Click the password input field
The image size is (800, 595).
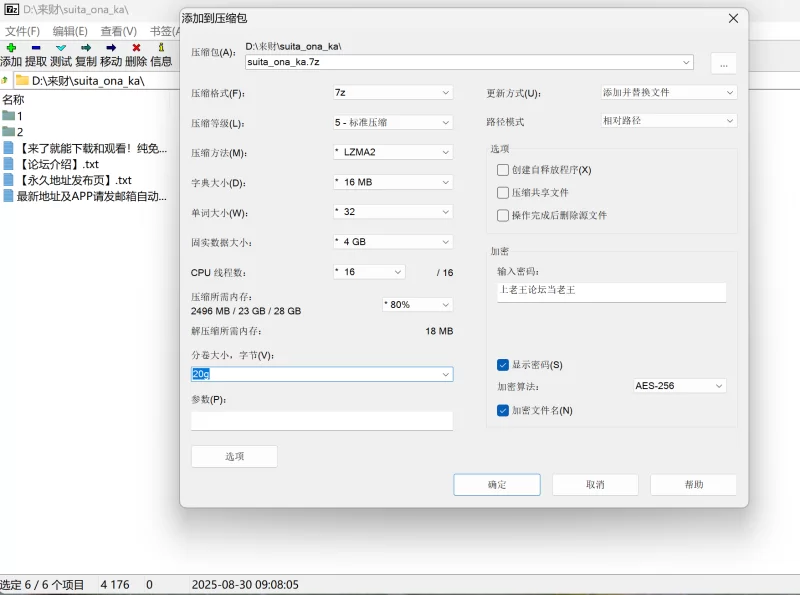point(612,291)
